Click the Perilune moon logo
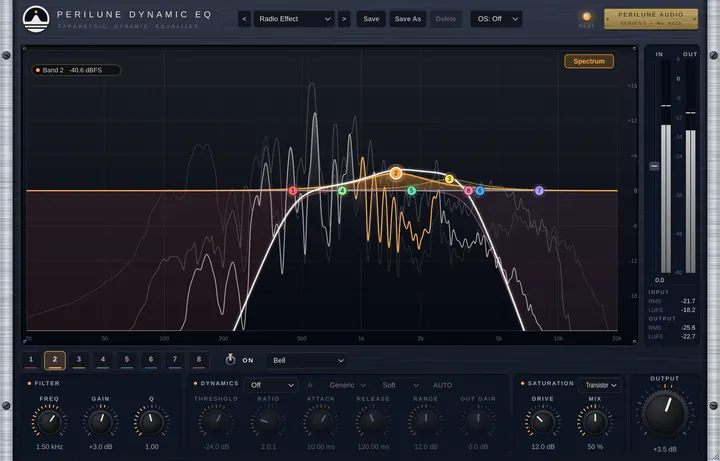Screen dimensions: 720x461 [36, 19]
